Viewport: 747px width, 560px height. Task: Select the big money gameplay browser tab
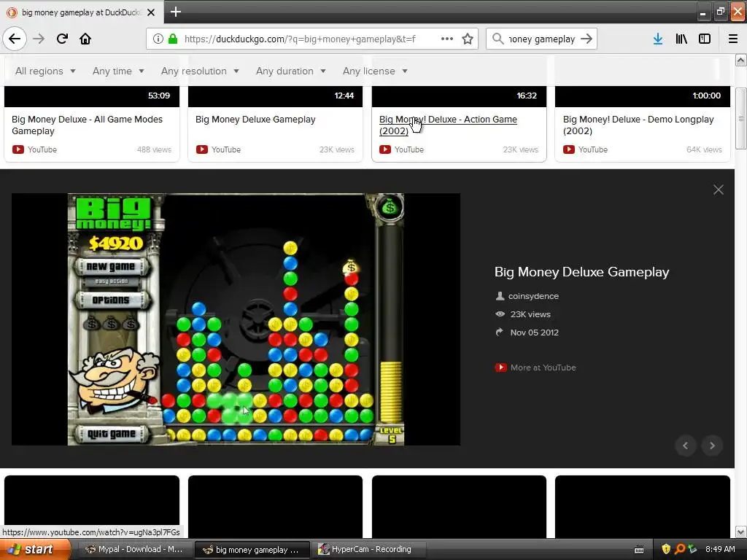tap(82, 12)
